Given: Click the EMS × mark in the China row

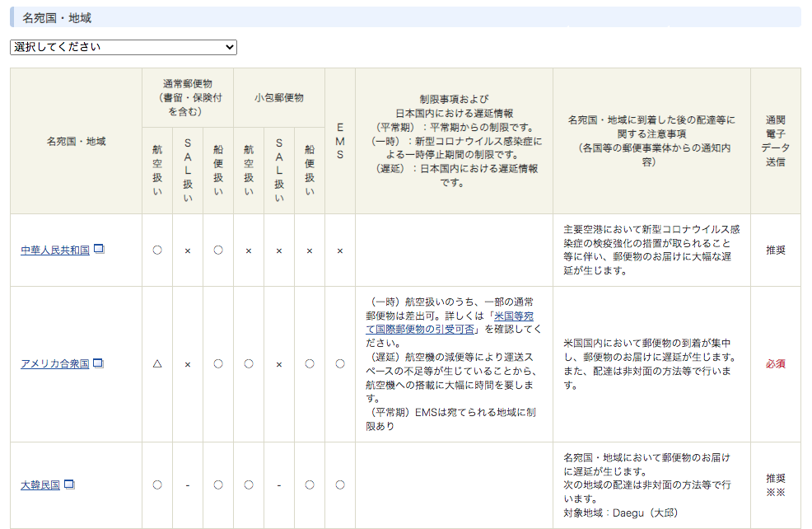Looking at the screenshot, I should (x=340, y=250).
